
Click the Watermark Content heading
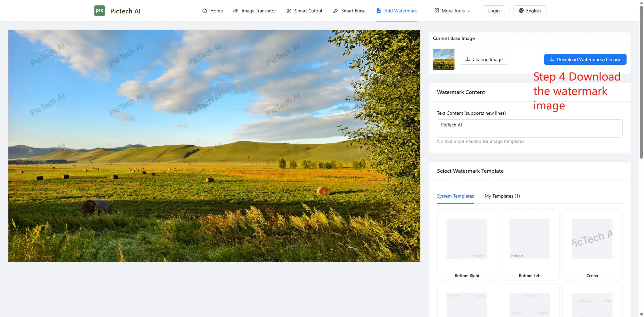click(461, 92)
